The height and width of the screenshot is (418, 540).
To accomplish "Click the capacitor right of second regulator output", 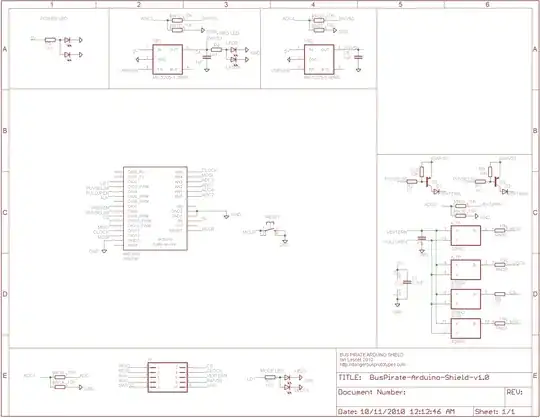I will tap(359, 57).
